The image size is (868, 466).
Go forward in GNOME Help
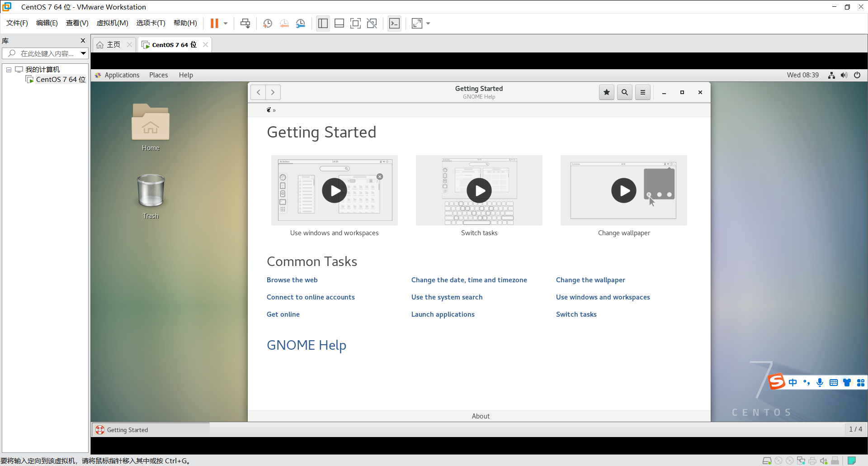tap(273, 92)
